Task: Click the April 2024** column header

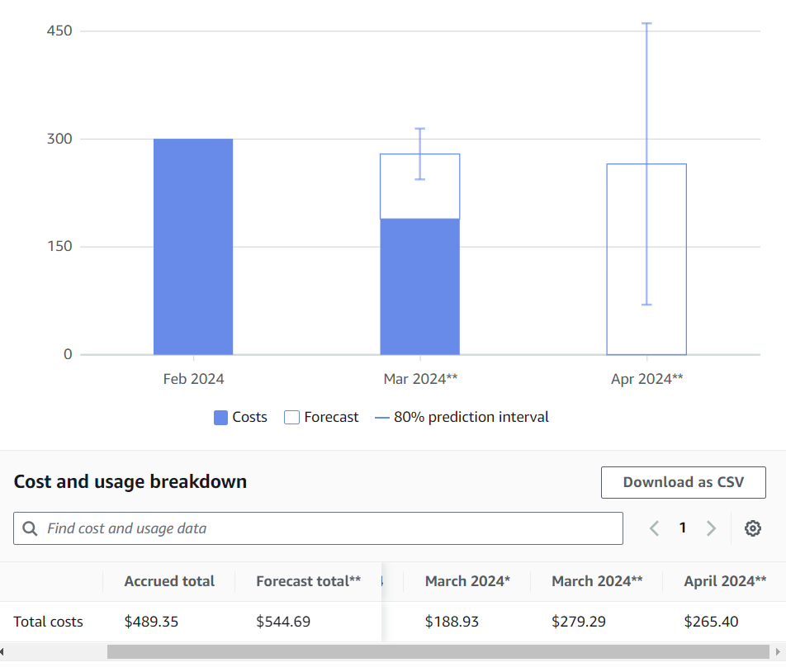Action: [725, 581]
